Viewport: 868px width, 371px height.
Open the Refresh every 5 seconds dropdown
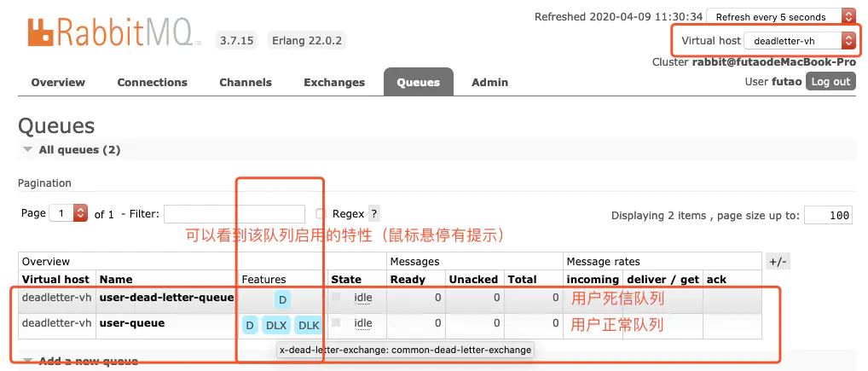click(x=781, y=16)
